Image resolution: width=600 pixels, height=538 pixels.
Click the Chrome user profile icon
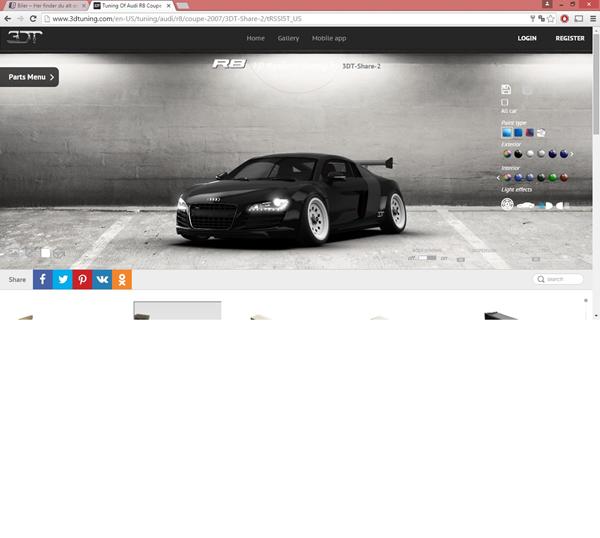pyautogui.click(x=547, y=4)
